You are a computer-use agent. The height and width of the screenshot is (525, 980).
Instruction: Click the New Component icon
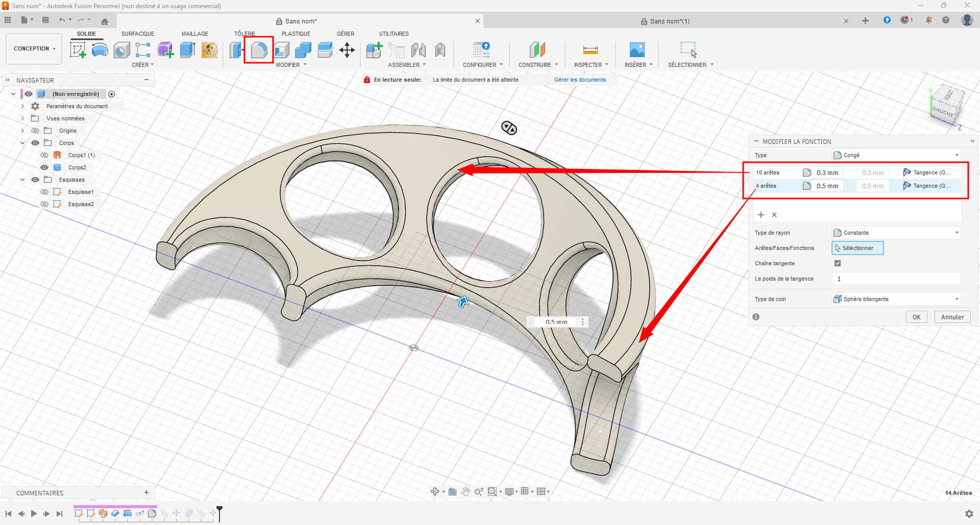point(374,50)
